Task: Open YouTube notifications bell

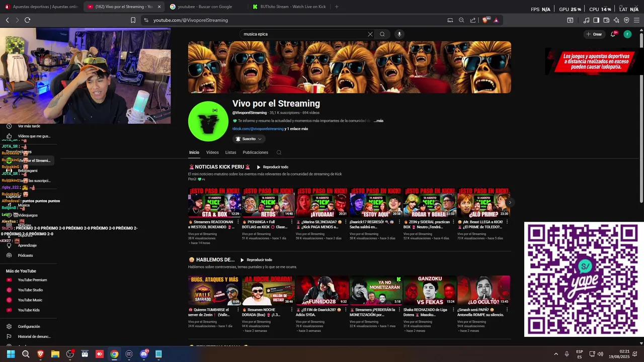Action: (x=613, y=34)
